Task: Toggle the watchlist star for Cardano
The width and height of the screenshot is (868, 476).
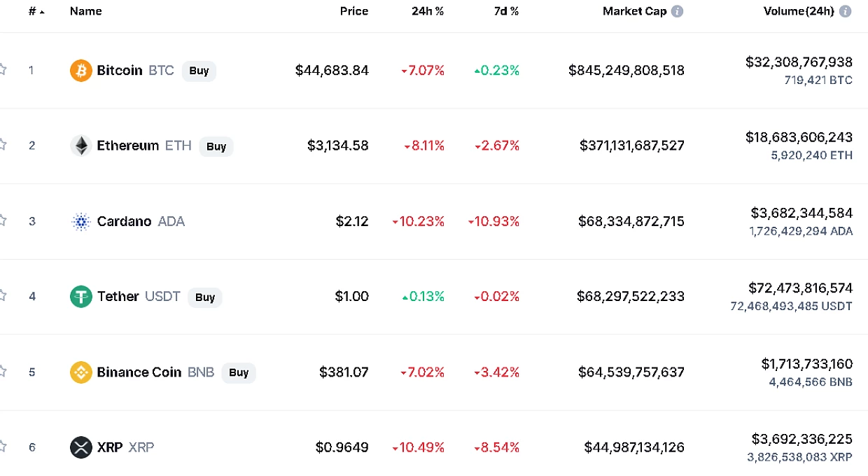Action: click(x=2, y=220)
